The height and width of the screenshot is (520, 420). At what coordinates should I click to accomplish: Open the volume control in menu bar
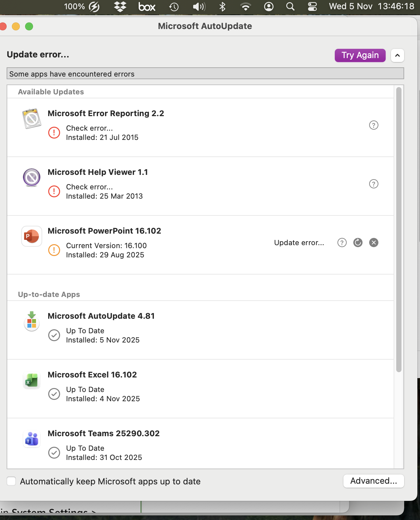(199, 7)
